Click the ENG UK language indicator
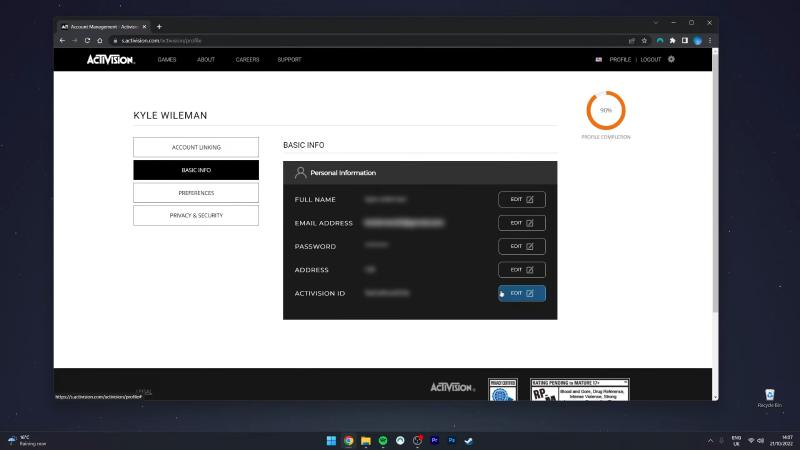 pyautogui.click(x=736, y=440)
